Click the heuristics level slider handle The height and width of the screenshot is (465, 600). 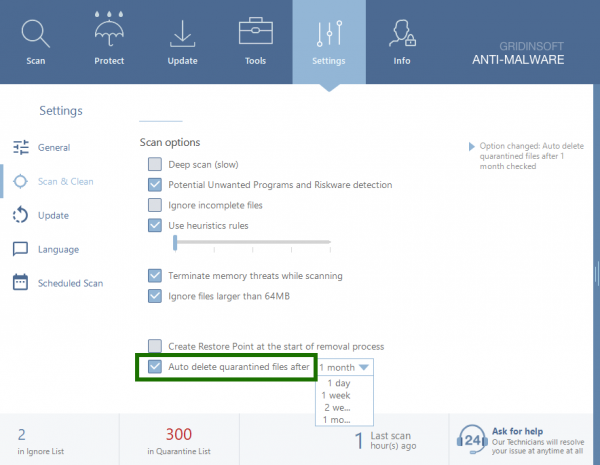(x=175, y=243)
